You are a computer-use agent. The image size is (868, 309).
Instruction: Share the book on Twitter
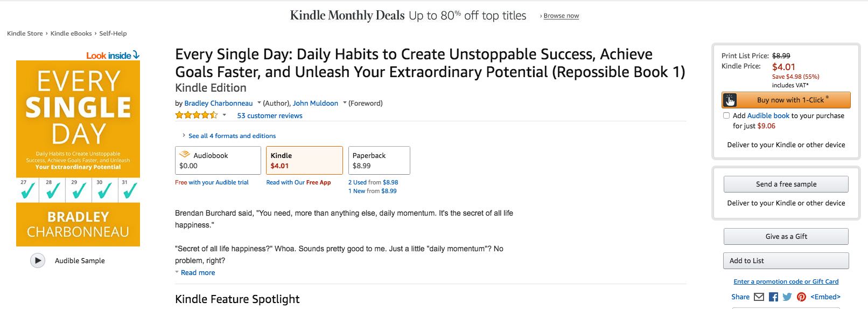[787, 297]
